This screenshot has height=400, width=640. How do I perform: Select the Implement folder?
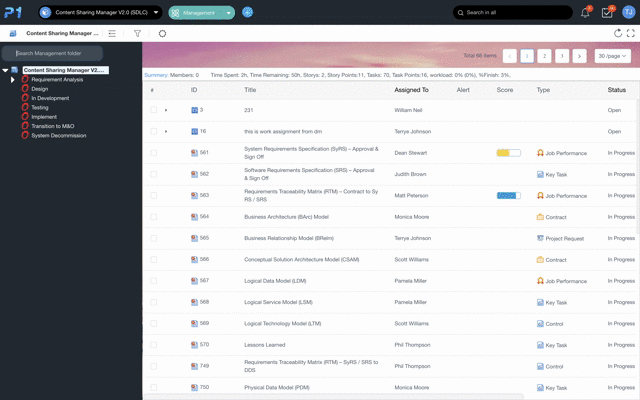coord(44,117)
